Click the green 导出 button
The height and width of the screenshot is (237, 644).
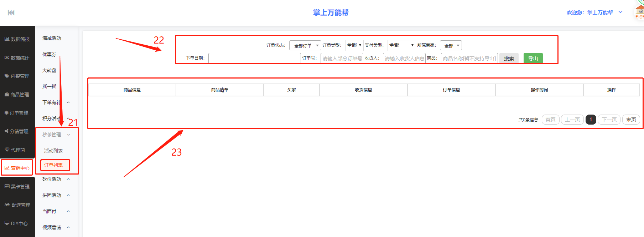[x=533, y=59]
